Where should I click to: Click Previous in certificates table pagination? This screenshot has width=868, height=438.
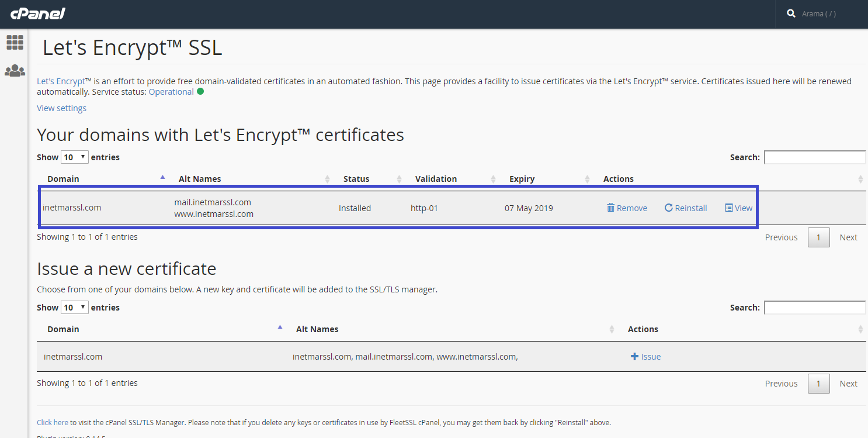781,237
